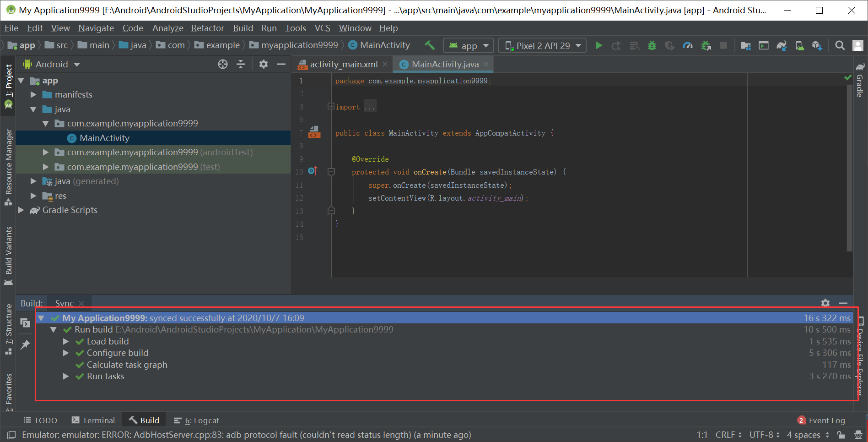Switch to the activity_main.xml tab
The width and height of the screenshot is (868, 442).
click(x=343, y=64)
